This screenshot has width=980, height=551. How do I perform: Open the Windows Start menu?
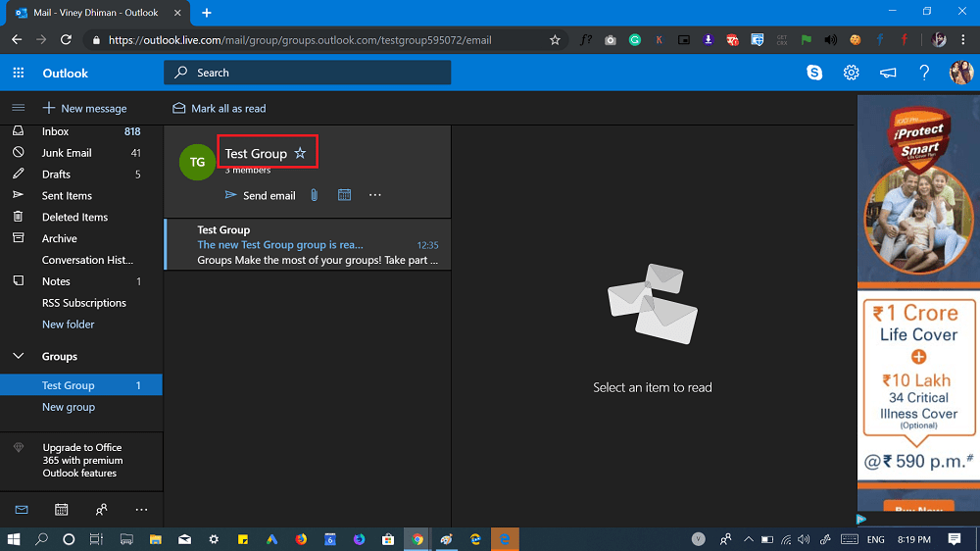tap(14, 539)
